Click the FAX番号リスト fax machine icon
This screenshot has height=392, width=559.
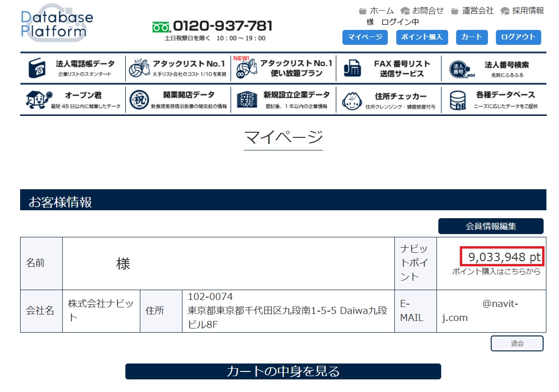(x=352, y=68)
